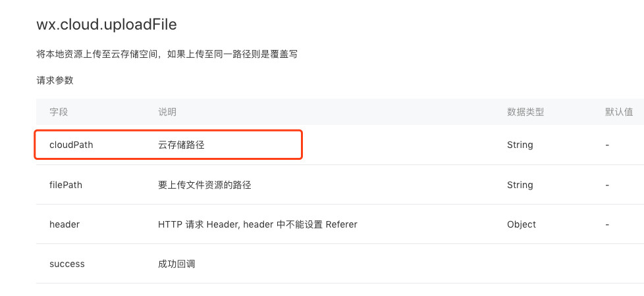Click the default value dash for header
644x296 pixels.
607,224
